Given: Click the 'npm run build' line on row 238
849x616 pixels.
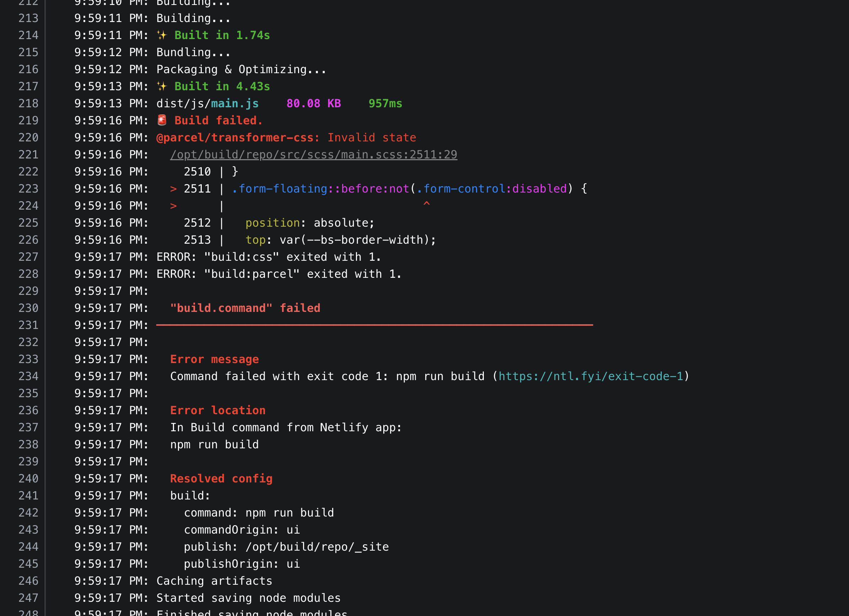Looking at the screenshot, I should 215,444.
